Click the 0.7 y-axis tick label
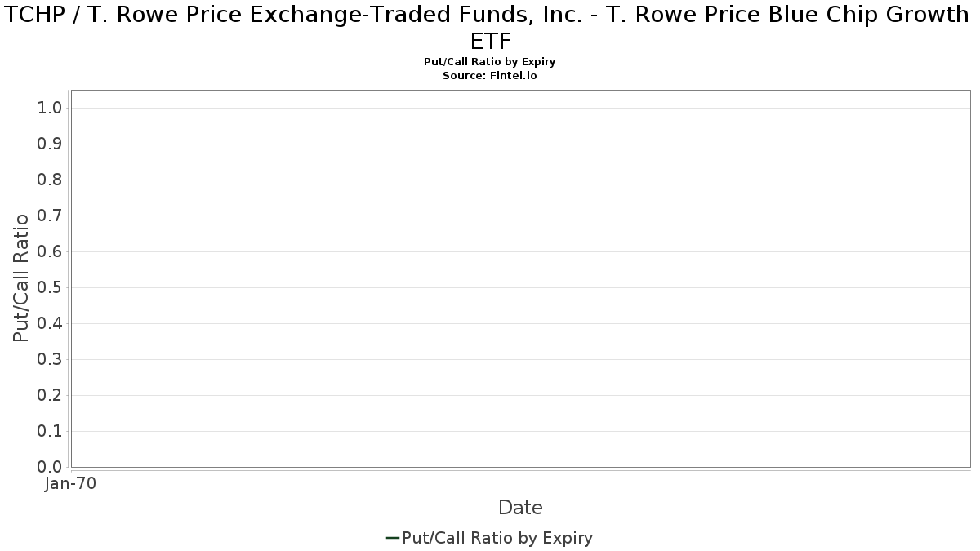 tap(49, 216)
